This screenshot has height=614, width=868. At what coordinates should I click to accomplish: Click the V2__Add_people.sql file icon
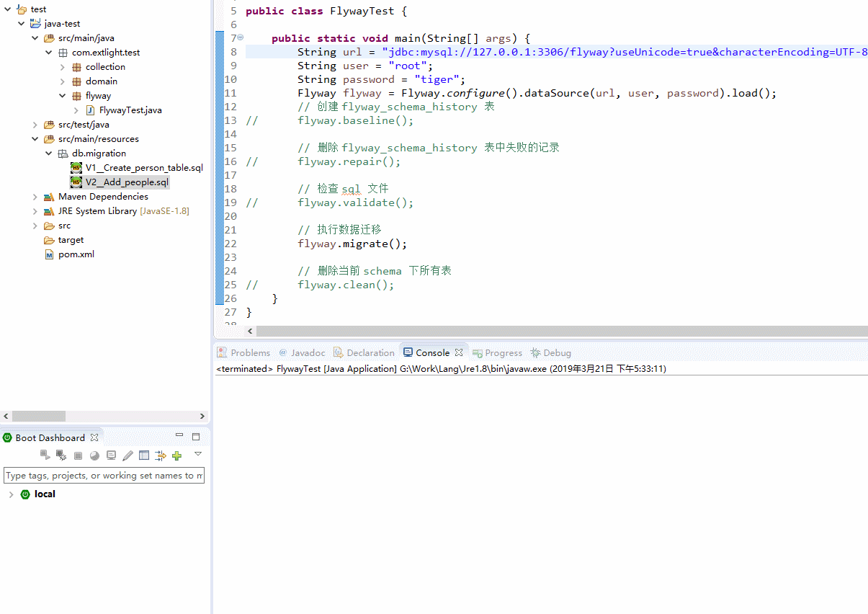tap(76, 182)
